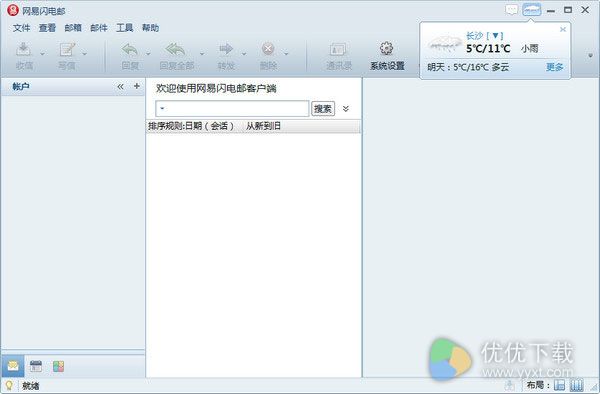
Task: Click the mail search input field
Action: [x=232, y=109]
